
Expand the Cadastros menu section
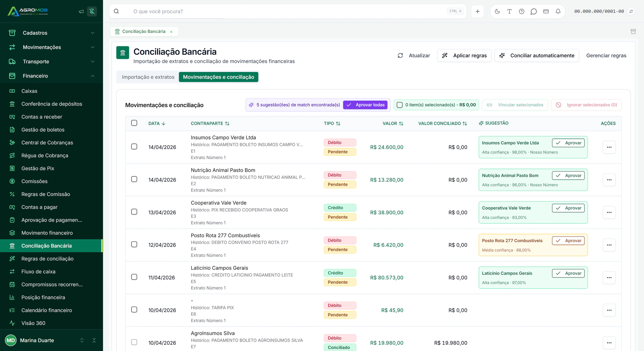51,33
